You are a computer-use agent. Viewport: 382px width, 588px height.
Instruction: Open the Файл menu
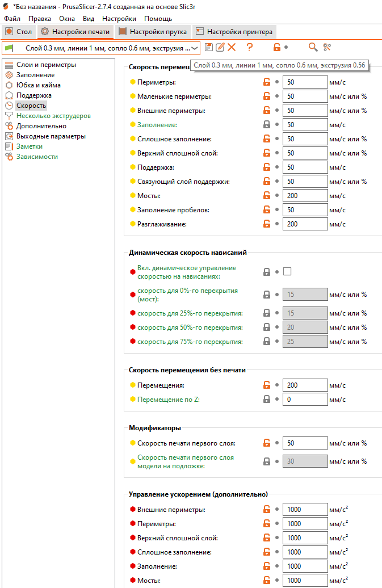12,19
